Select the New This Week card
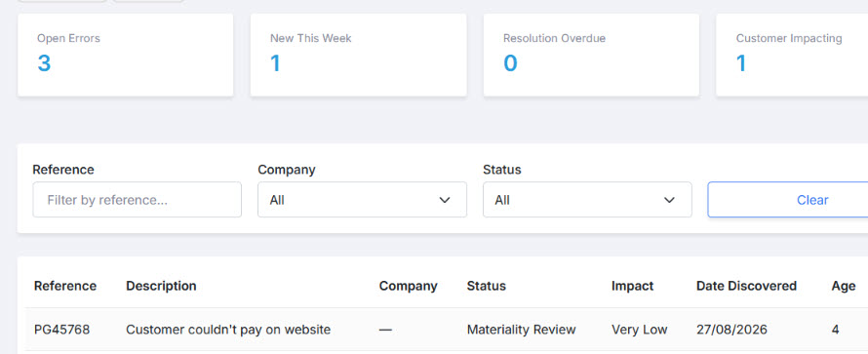Viewport: 868px width, 354px height. [359, 56]
